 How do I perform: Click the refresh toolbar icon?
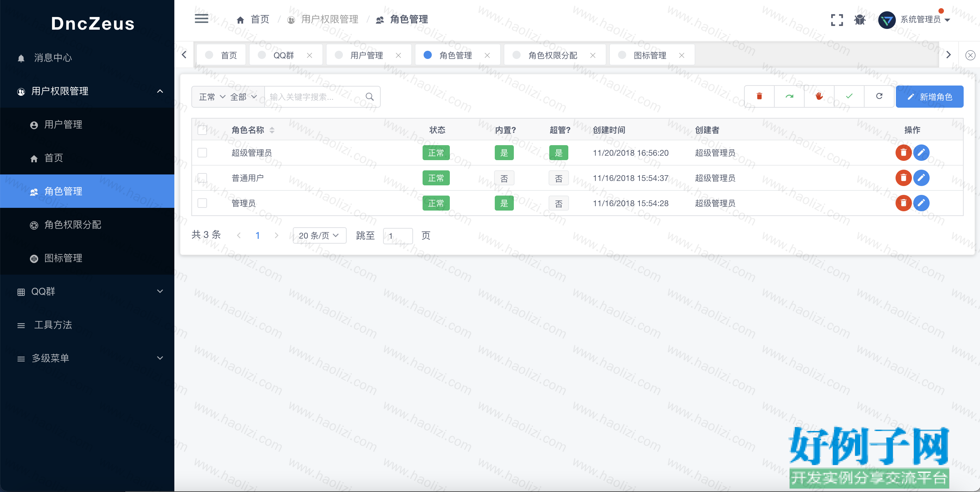click(x=879, y=96)
